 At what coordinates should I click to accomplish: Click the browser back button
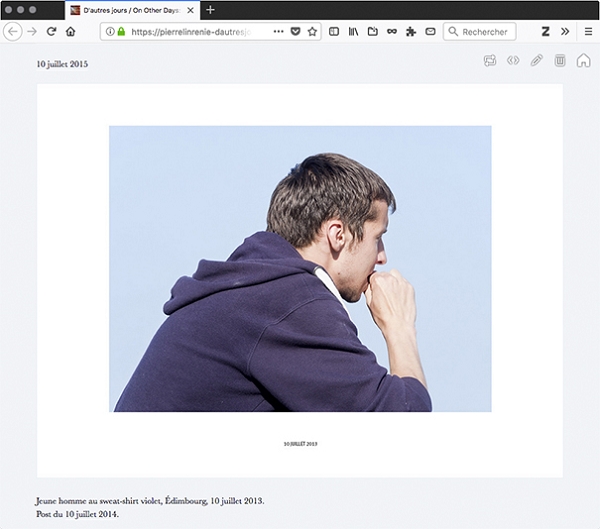13,32
